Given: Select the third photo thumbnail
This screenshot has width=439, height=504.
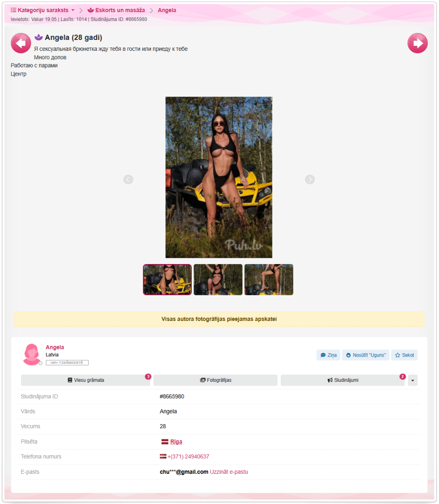Looking at the screenshot, I should [269, 280].
